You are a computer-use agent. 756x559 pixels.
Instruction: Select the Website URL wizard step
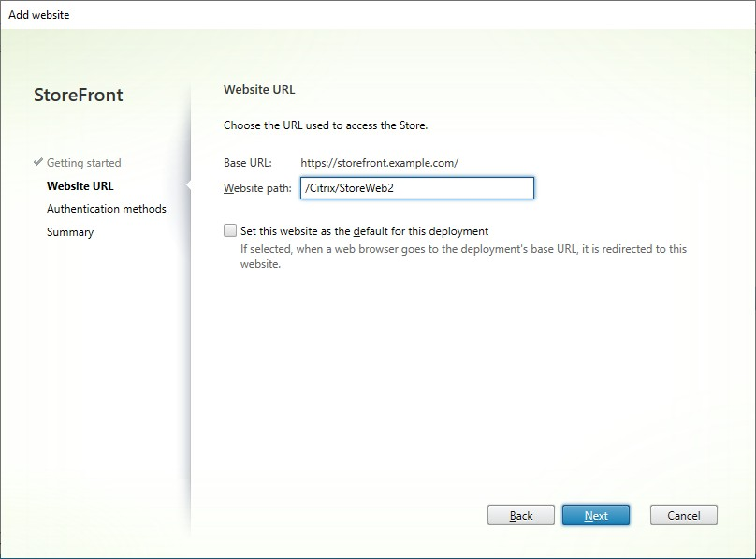tap(80, 185)
